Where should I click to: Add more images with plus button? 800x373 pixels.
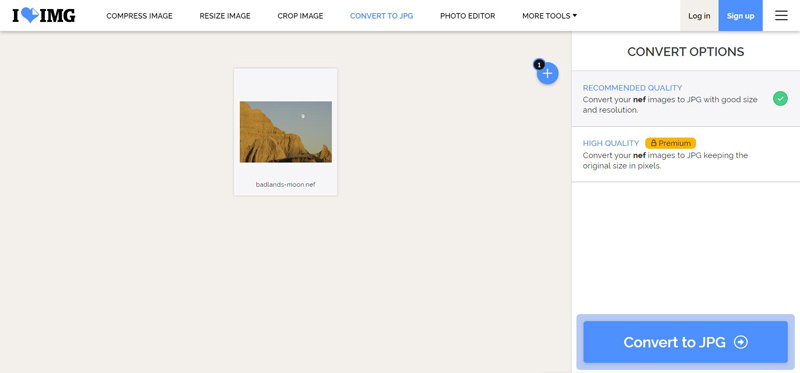point(547,73)
